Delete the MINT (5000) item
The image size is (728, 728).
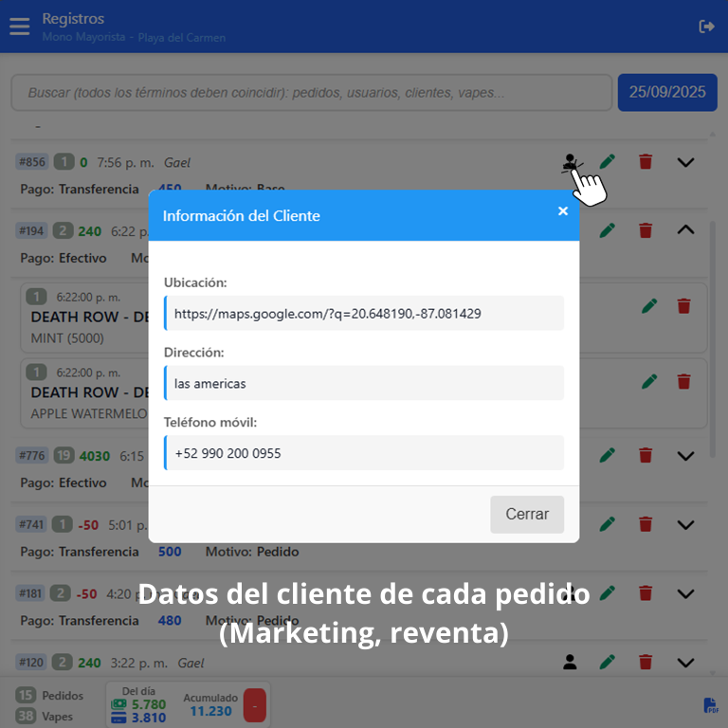(683, 305)
